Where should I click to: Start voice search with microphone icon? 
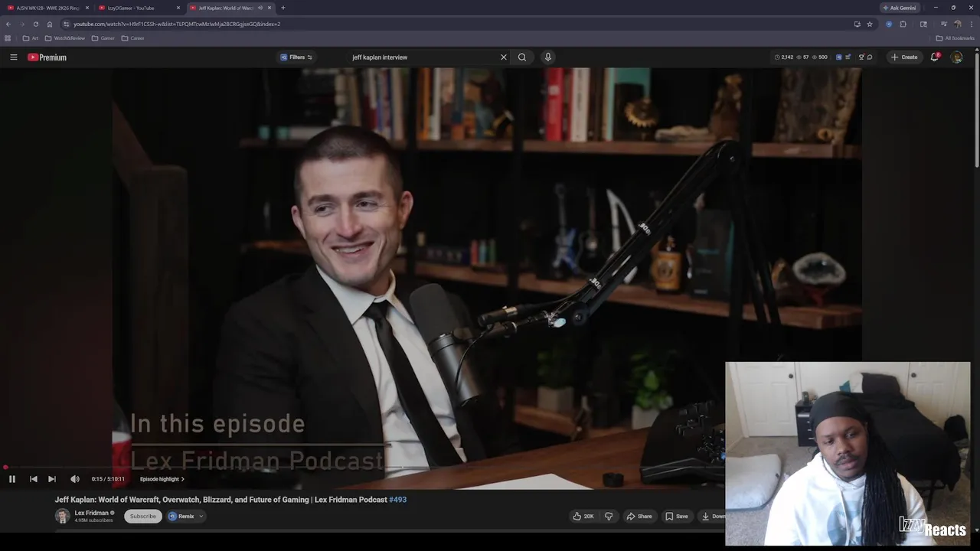point(548,57)
